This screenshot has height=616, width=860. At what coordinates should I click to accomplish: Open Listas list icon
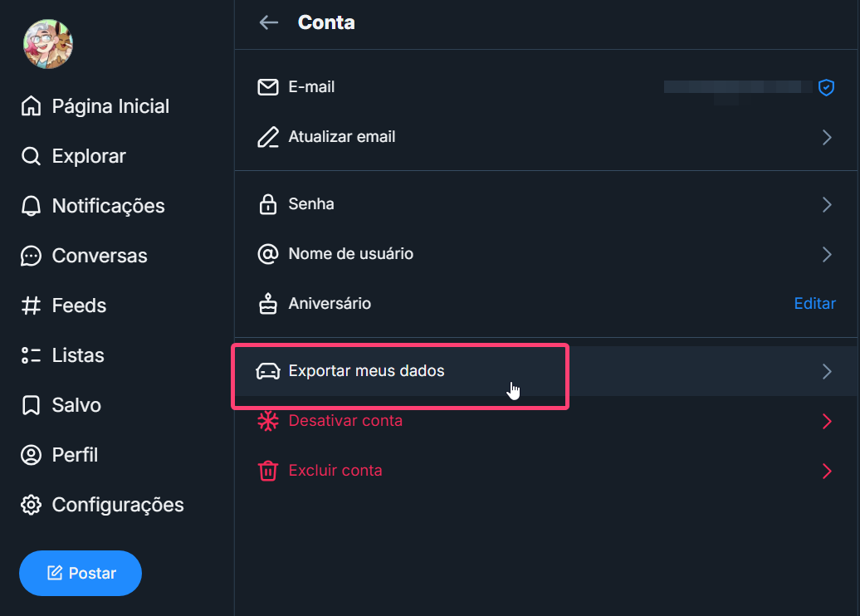[31, 355]
